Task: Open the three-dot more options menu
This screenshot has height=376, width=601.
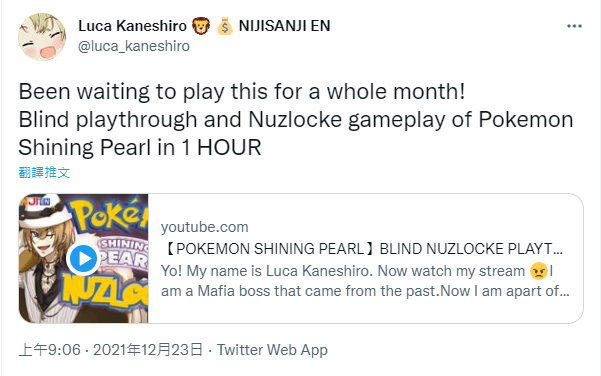Action: [x=574, y=26]
